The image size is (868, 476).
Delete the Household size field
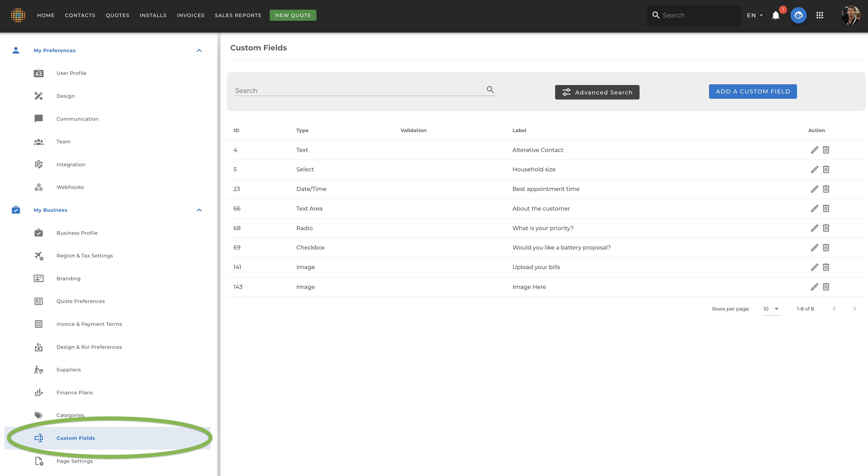(x=826, y=169)
